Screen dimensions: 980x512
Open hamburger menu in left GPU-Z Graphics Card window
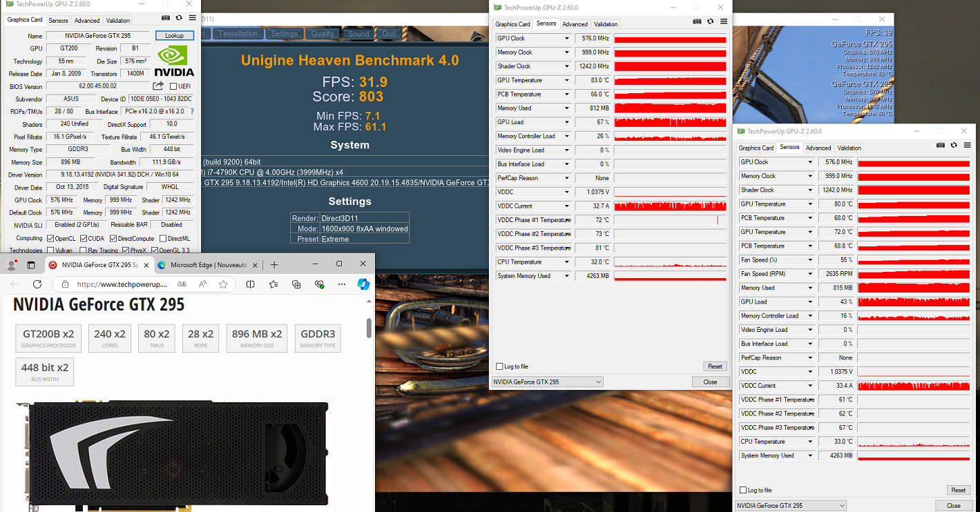click(x=191, y=18)
